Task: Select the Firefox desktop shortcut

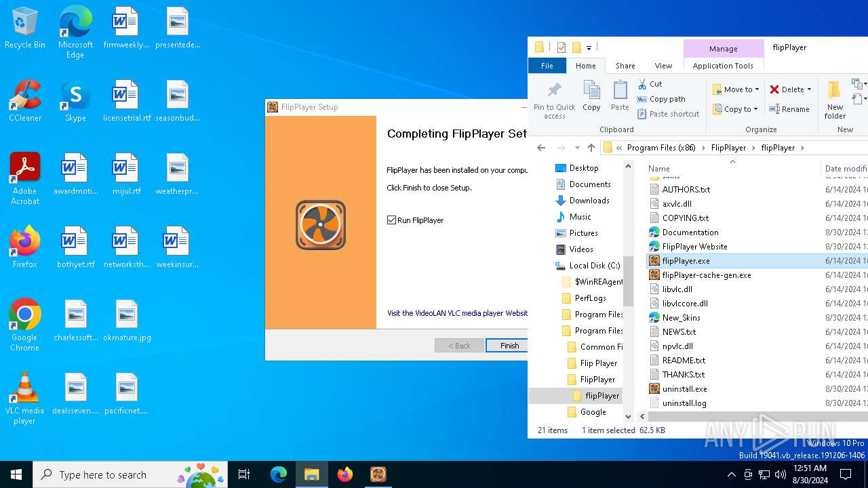Action: [x=25, y=247]
